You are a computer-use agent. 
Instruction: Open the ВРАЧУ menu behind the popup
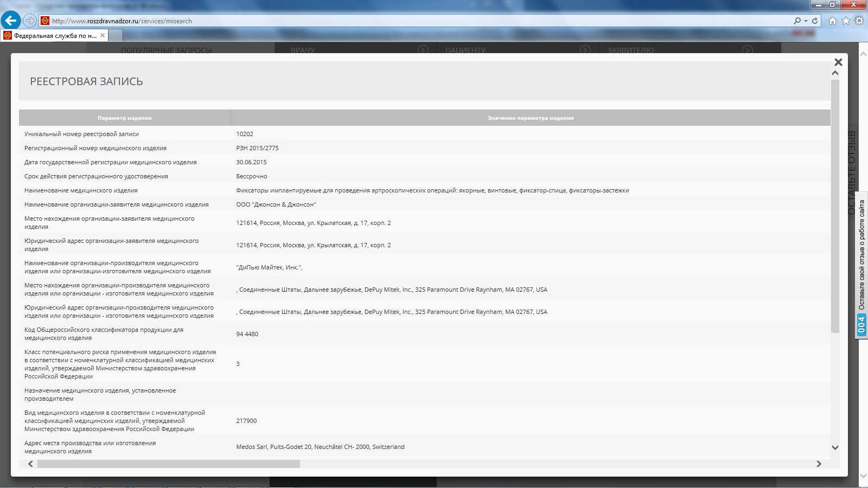click(302, 50)
